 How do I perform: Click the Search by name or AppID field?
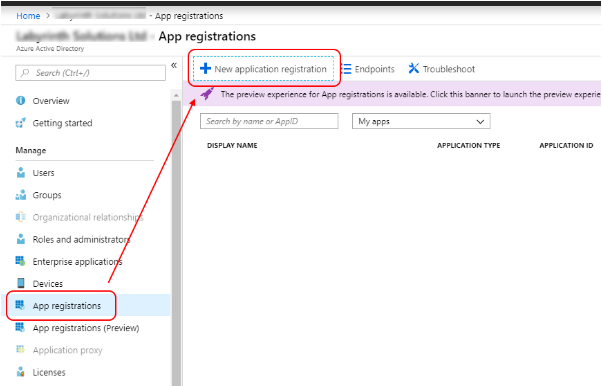click(x=269, y=121)
